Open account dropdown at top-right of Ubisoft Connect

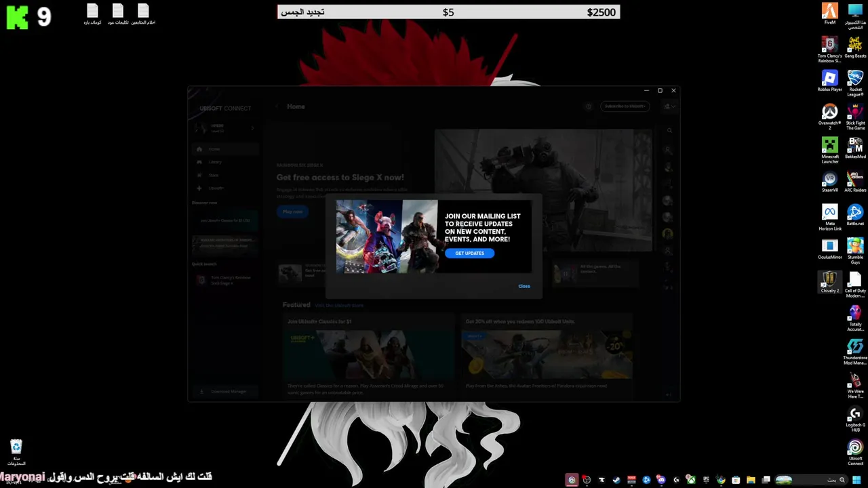(x=670, y=106)
